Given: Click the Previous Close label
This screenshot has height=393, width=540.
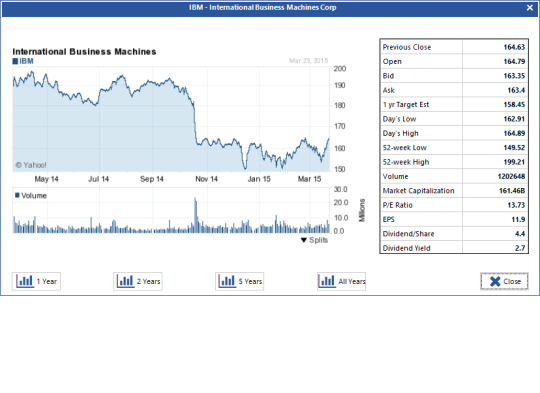Looking at the screenshot, I should 407,47.
